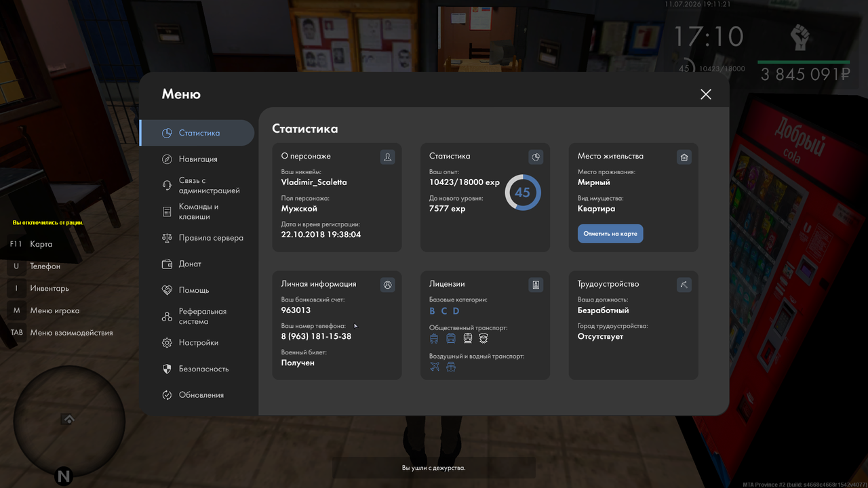Click the F11 Карта hotkey hint
This screenshot has width=868, height=488.
(31, 244)
